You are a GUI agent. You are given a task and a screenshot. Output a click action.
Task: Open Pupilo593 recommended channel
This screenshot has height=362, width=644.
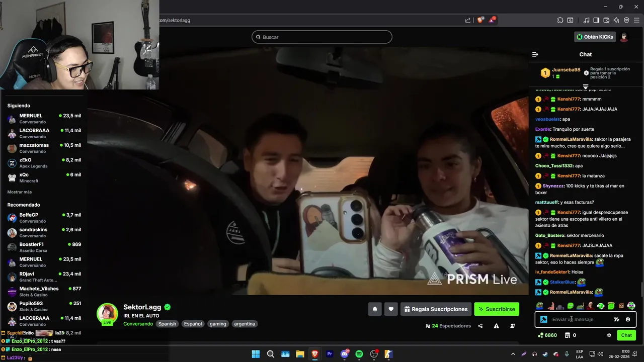tap(44, 306)
